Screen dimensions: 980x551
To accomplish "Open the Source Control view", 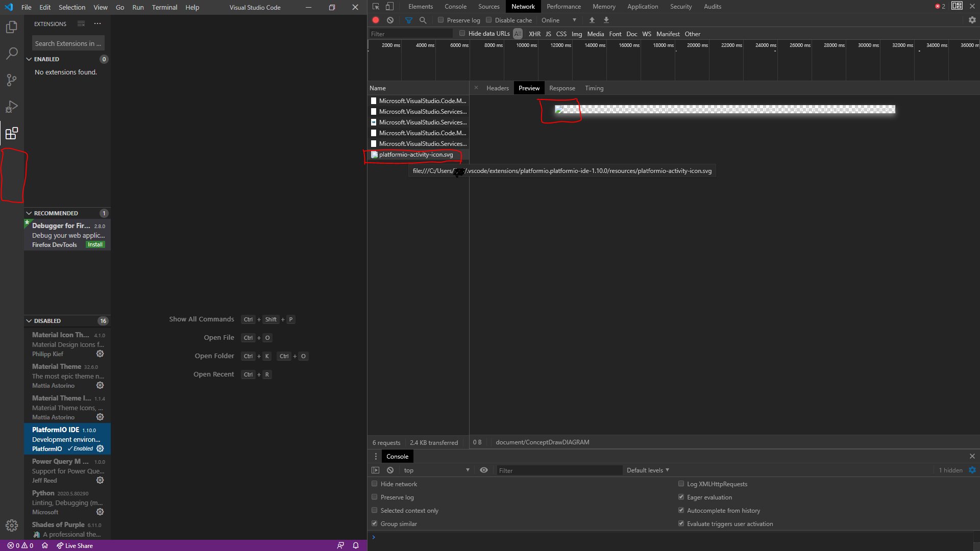I will click(11, 80).
